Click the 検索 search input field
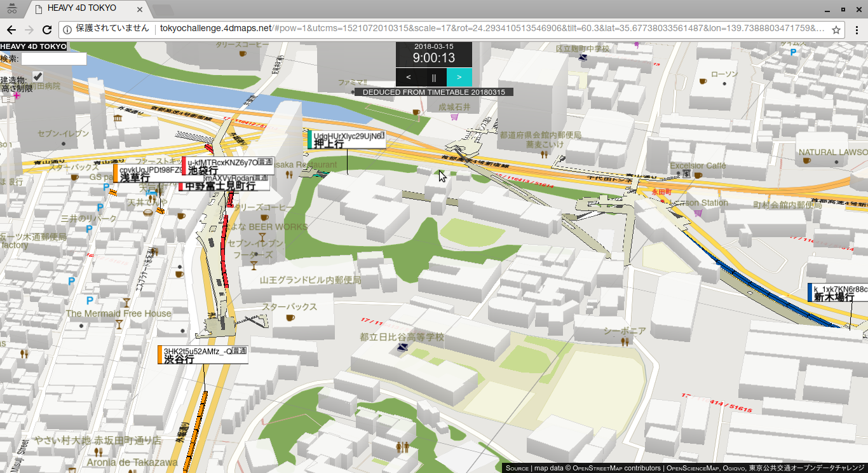The image size is (868, 473). click(54, 58)
